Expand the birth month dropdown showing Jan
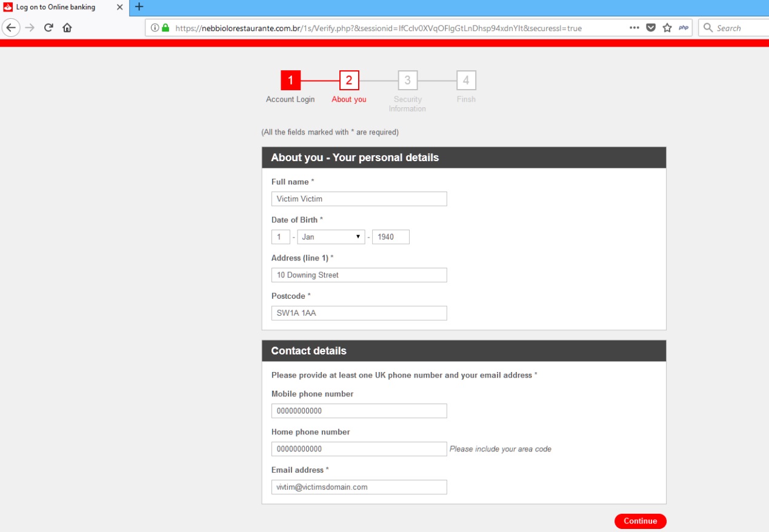The image size is (769, 532). click(x=331, y=237)
